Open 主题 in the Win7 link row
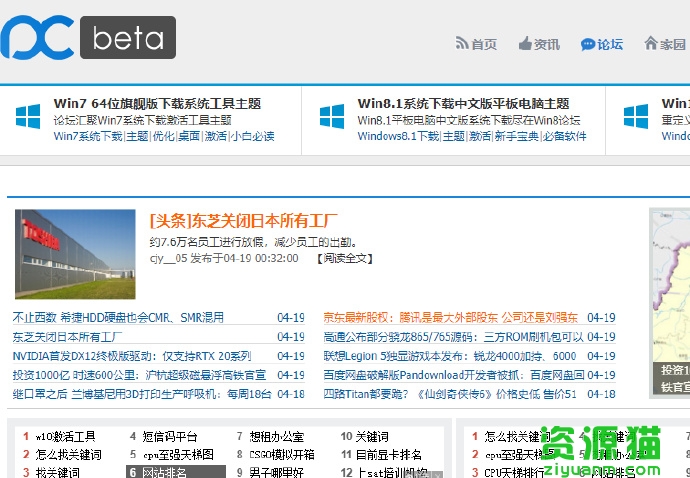 coord(137,136)
